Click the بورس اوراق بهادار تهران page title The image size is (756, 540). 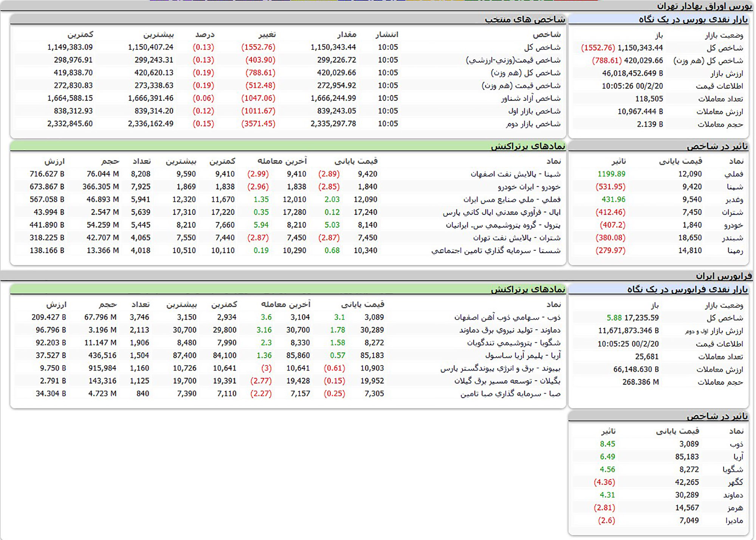click(x=704, y=6)
